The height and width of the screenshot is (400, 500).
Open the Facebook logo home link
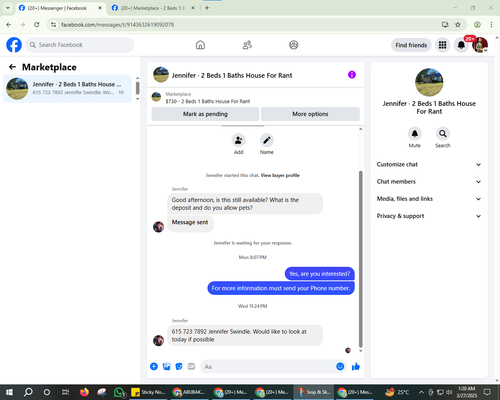click(x=14, y=45)
